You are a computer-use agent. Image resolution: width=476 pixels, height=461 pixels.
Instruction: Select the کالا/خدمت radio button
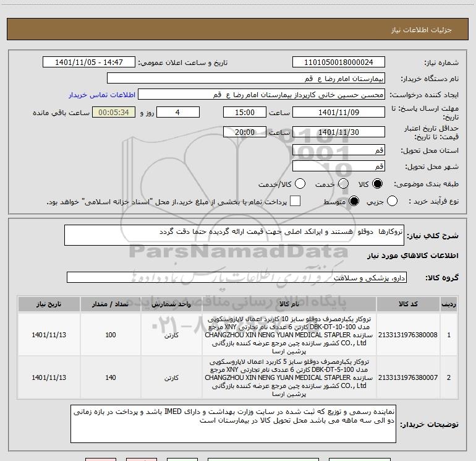pyautogui.click(x=300, y=184)
